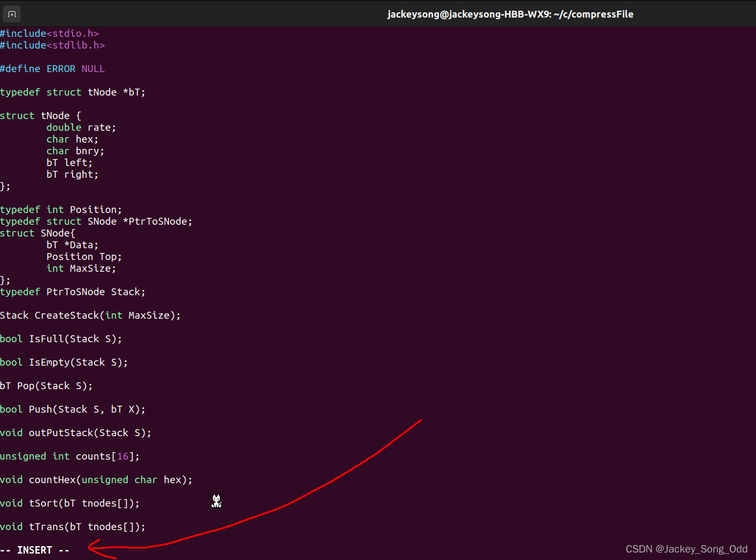Select the CreateStack function prototype

(x=90, y=315)
